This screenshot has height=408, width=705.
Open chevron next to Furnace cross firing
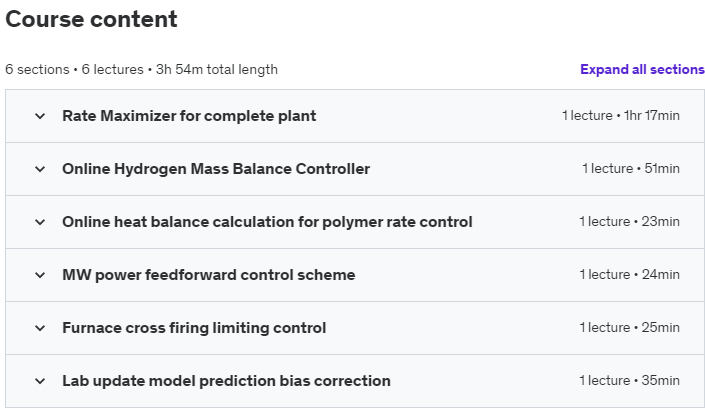(40, 328)
